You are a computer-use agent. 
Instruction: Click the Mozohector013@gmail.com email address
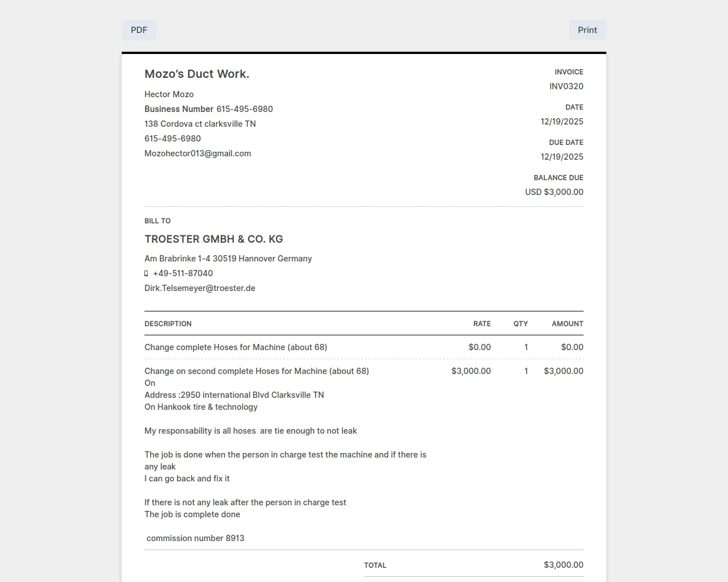tap(197, 153)
